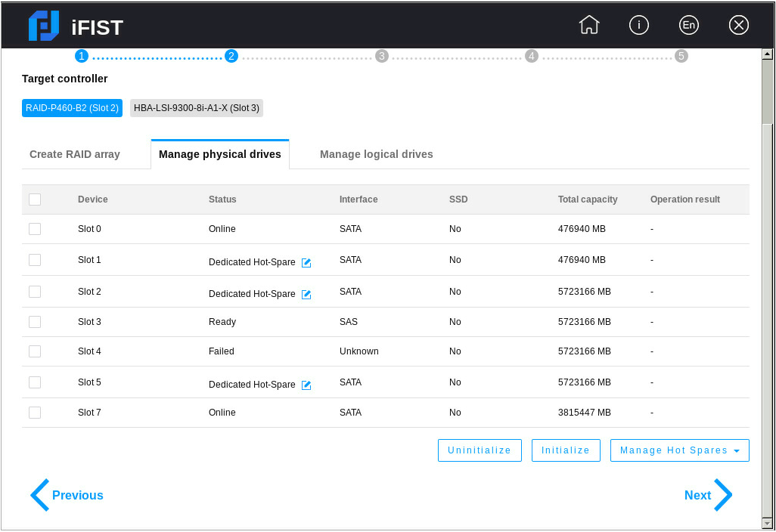Switch to Create RAID array tab
The height and width of the screenshot is (532, 776).
click(75, 154)
